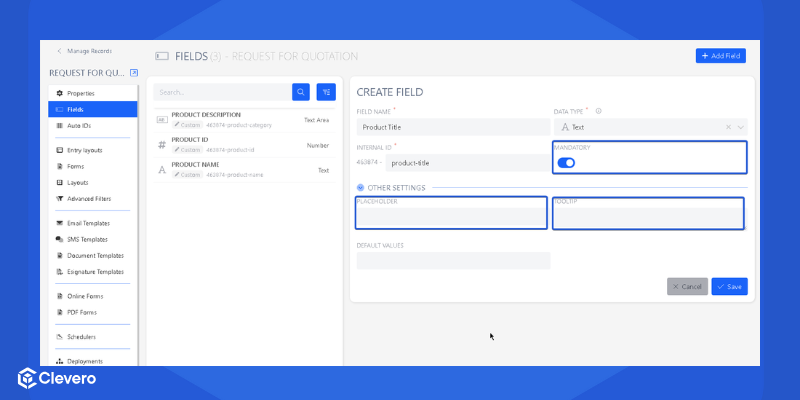Go back via Manage Records arrow

(59, 51)
